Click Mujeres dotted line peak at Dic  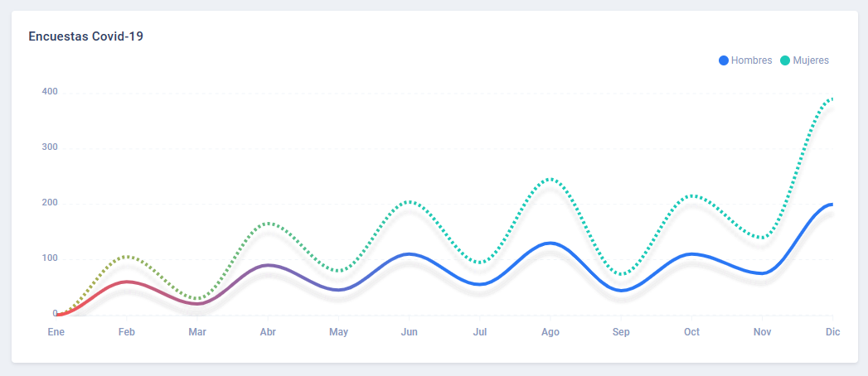832,99
